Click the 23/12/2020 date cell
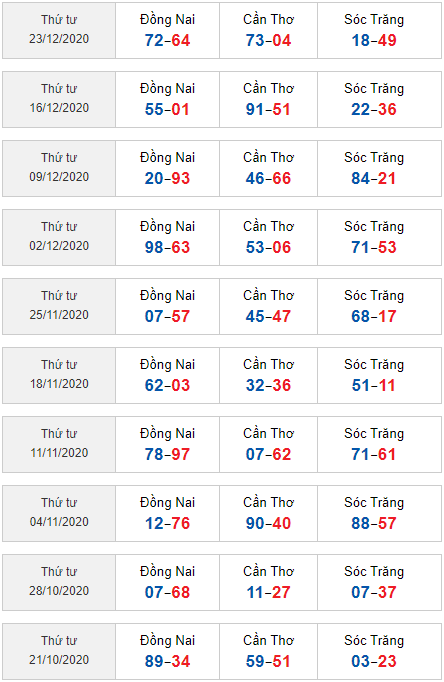 click(x=59, y=30)
